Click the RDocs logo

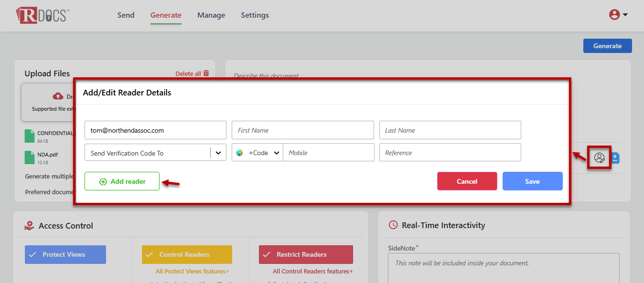(x=43, y=15)
